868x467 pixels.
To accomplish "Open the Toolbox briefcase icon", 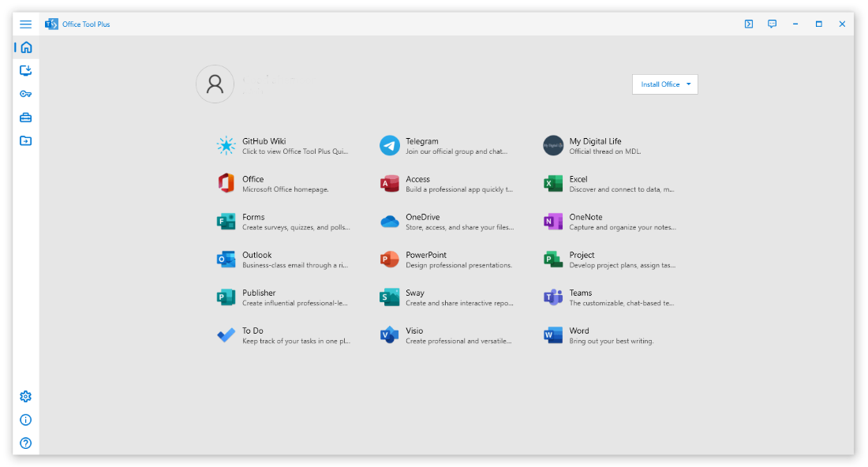I will click(x=26, y=118).
